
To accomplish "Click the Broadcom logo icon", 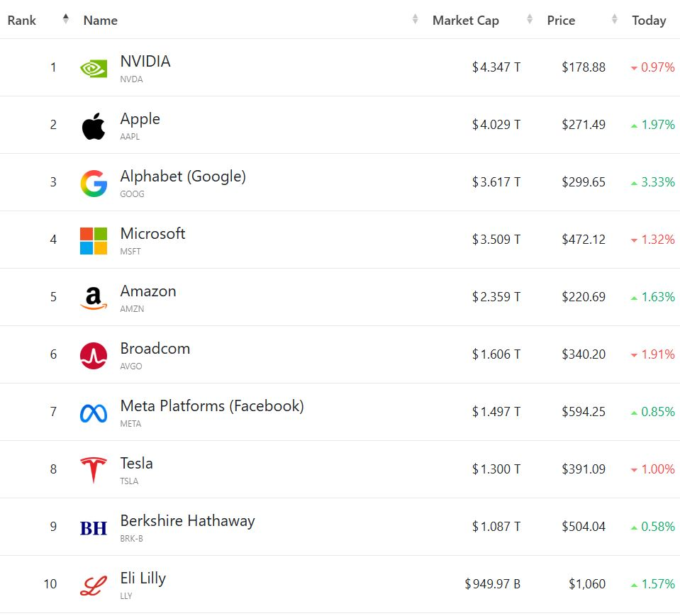I will click(94, 355).
